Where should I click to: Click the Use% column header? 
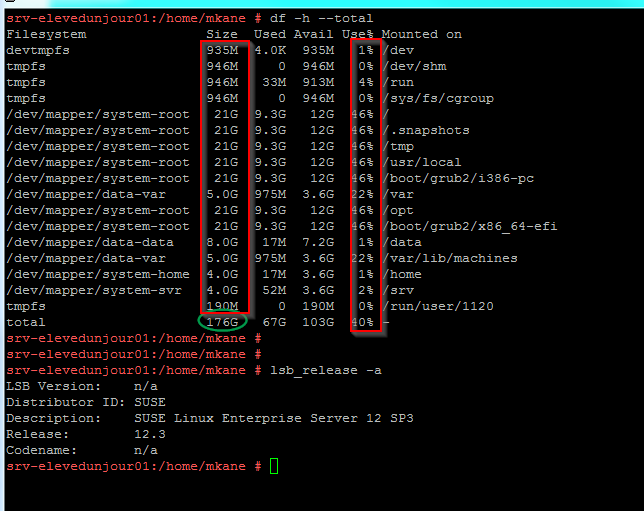[359, 34]
